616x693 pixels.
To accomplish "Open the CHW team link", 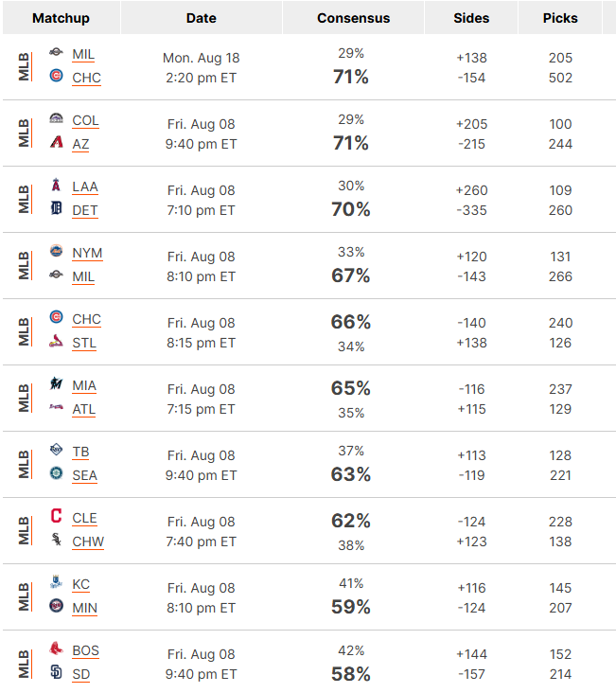I will click(x=88, y=542).
